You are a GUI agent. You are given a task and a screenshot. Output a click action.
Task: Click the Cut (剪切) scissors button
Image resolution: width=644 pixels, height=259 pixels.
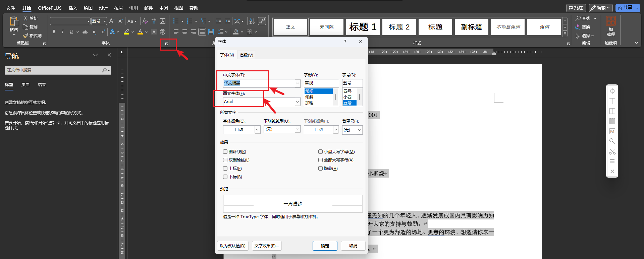click(x=31, y=18)
